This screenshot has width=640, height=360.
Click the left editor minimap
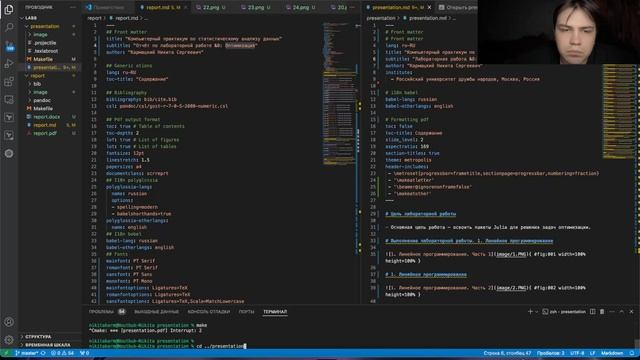coord(339,94)
